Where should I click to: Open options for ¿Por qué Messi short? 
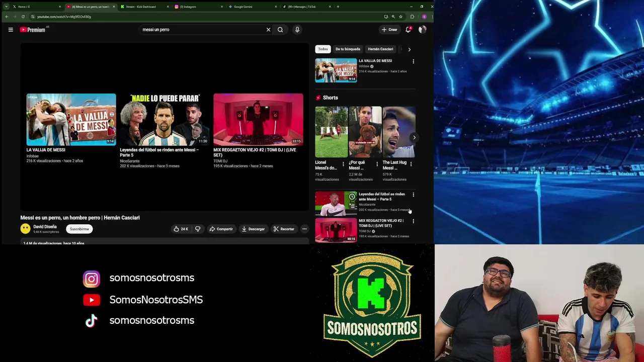tap(377, 164)
